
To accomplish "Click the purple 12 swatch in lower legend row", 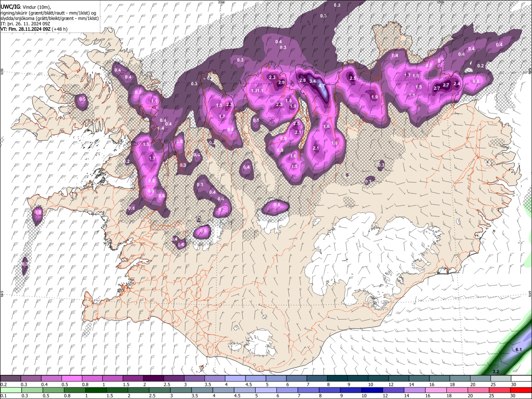I will pos(393,390).
